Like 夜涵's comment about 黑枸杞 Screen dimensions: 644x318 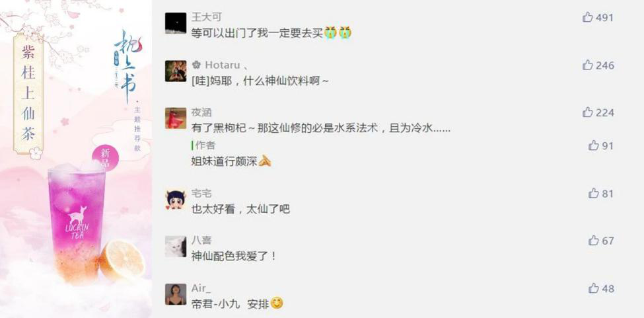pos(587,112)
